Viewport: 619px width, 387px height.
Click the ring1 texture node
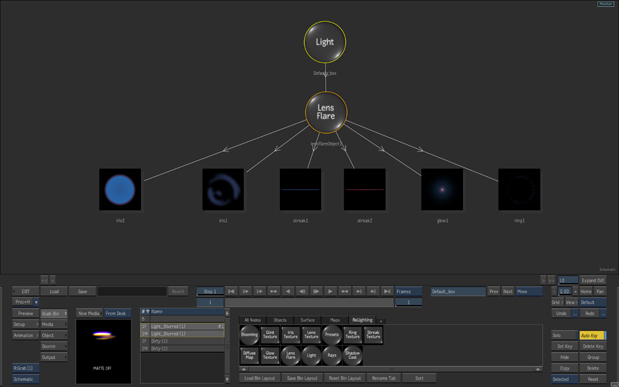[520, 190]
